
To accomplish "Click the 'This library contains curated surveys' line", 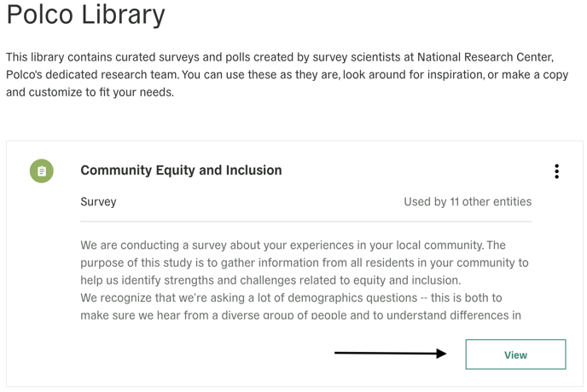I will click(280, 57).
